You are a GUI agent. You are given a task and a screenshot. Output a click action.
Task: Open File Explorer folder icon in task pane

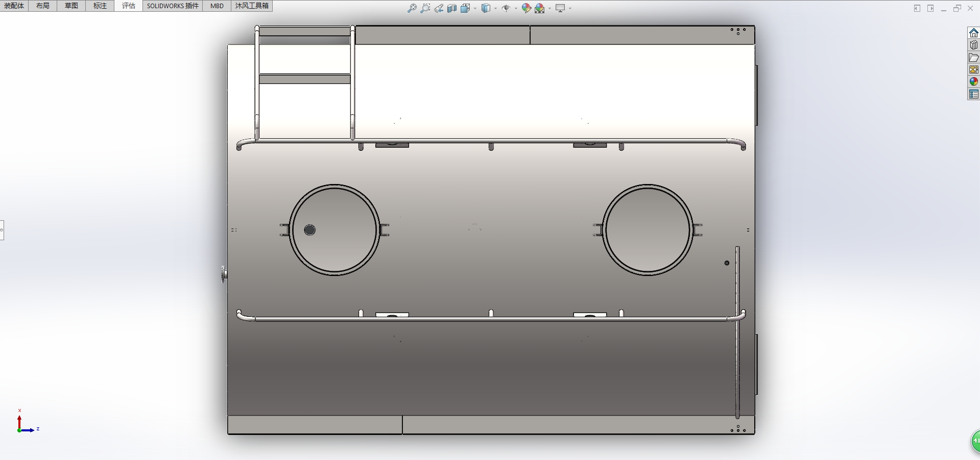click(973, 57)
